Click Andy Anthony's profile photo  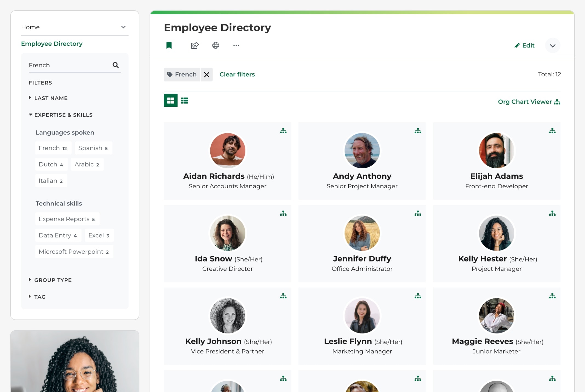pos(362,151)
